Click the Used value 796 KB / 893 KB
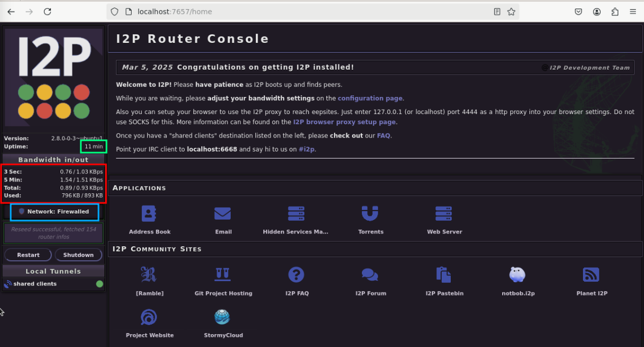 (82, 195)
